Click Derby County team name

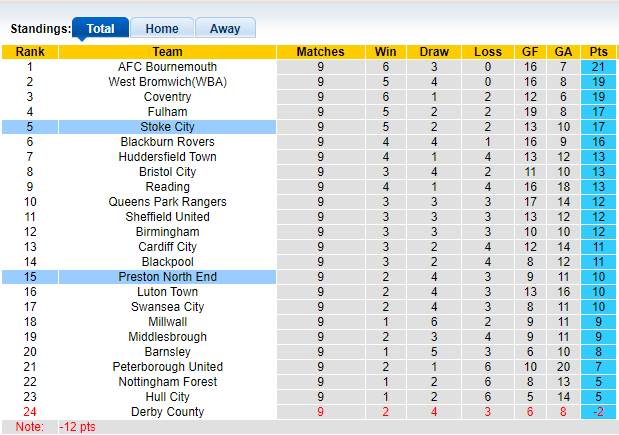167,412
